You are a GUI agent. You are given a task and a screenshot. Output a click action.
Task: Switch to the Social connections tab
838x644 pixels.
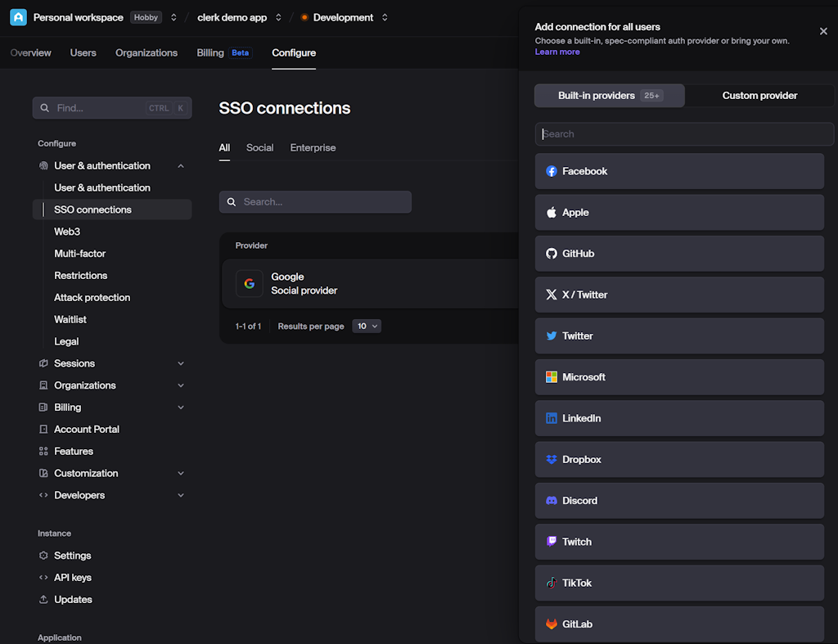(x=259, y=147)
